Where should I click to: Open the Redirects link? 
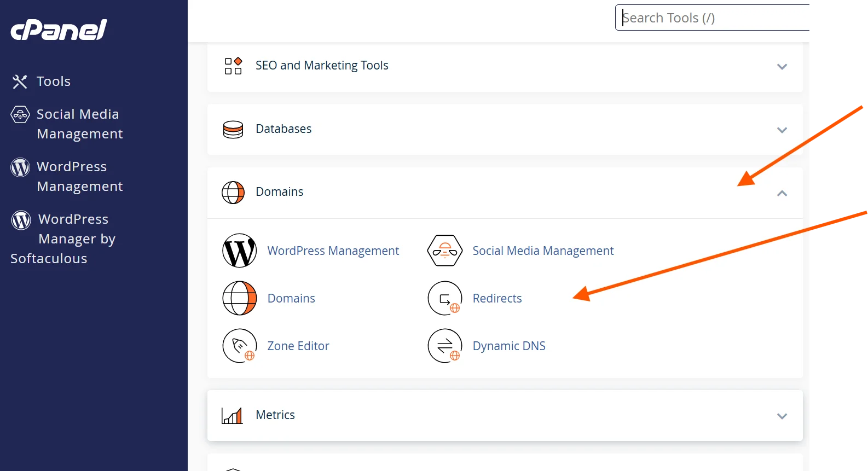click(497, 298)
